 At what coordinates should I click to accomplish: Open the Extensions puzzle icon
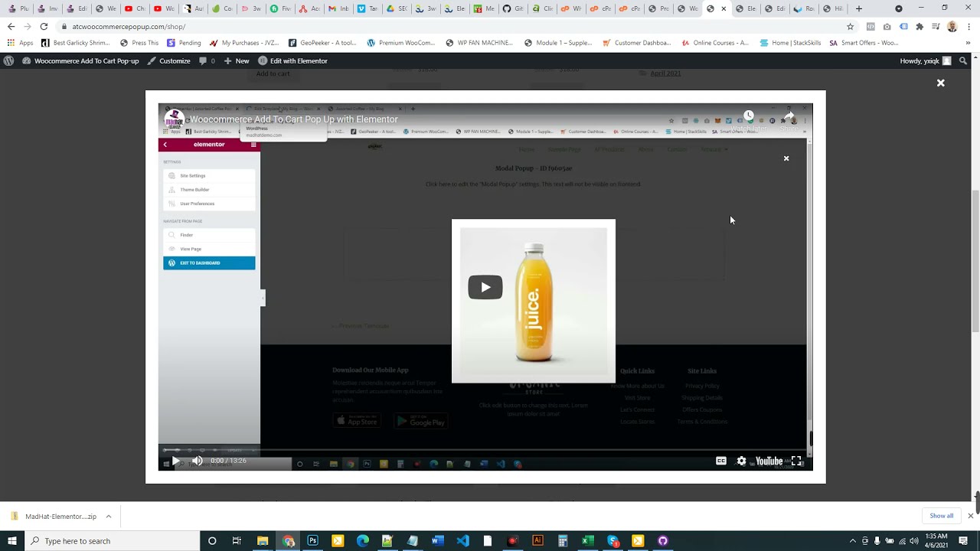point(920,26)
